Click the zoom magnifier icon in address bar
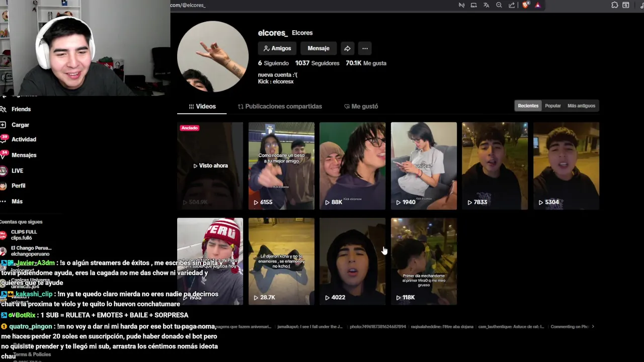644x362 pixels. coord(499,5)
